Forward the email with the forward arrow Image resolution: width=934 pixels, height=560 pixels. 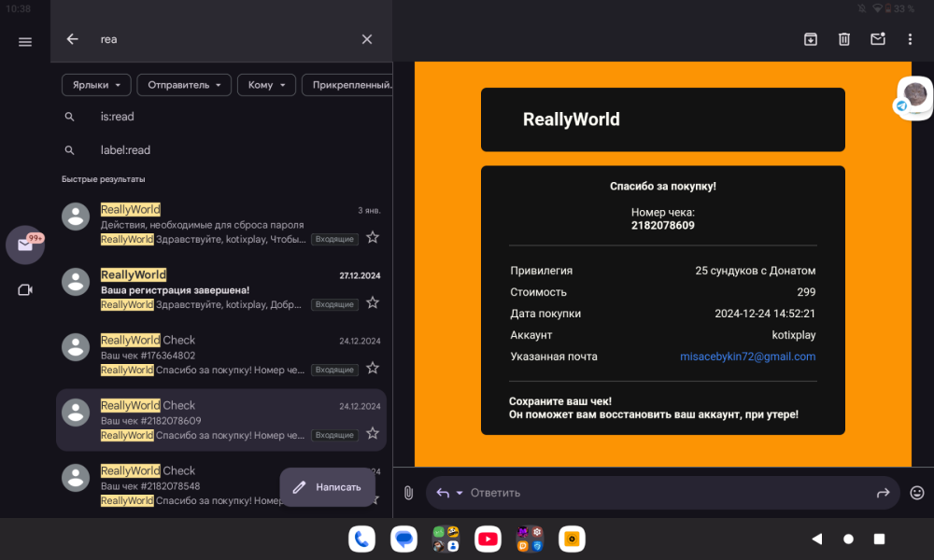pyautogui.click(x=883, y=493)
